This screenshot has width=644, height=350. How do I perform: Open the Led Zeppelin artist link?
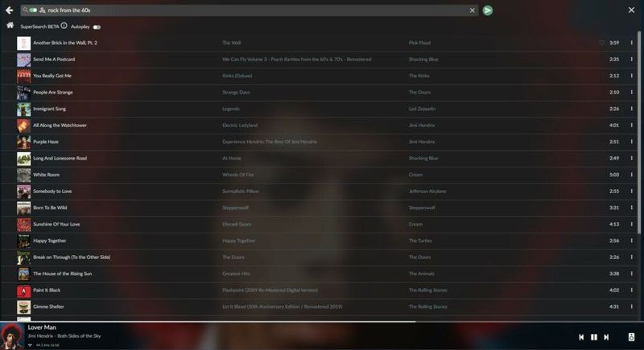[x=423, y=109]
